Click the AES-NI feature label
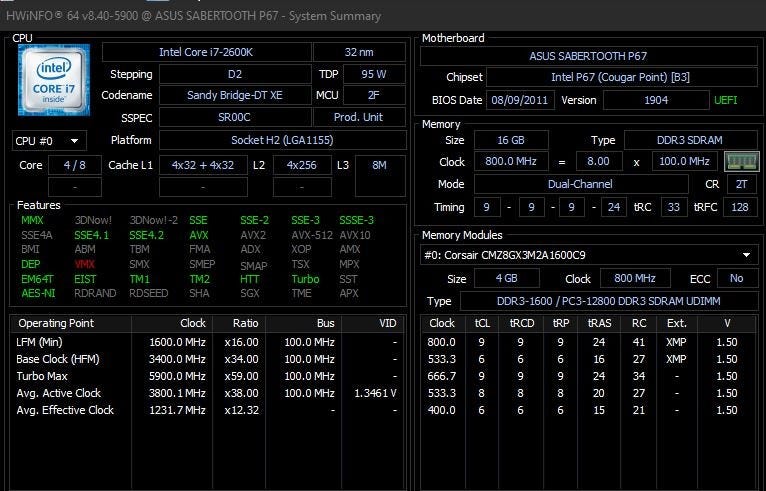 point(36,293)
